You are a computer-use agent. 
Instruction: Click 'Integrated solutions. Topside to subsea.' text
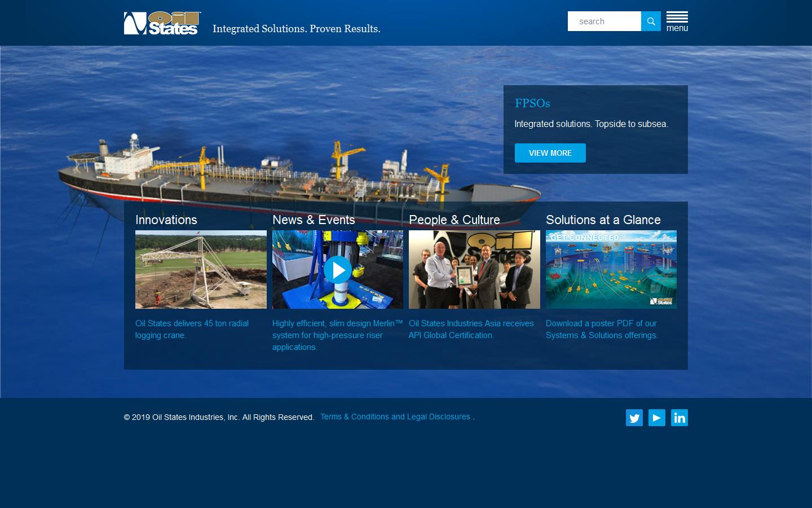tap(592, 124)
